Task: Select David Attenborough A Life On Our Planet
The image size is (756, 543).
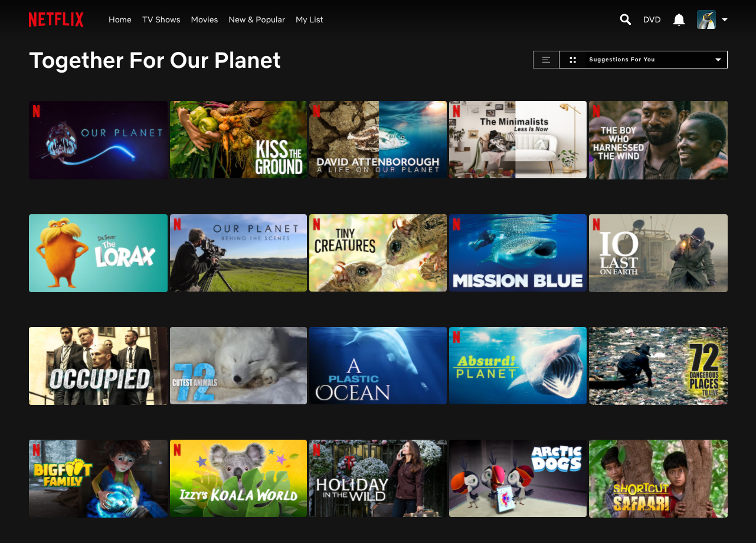Action: coord(378,140)
